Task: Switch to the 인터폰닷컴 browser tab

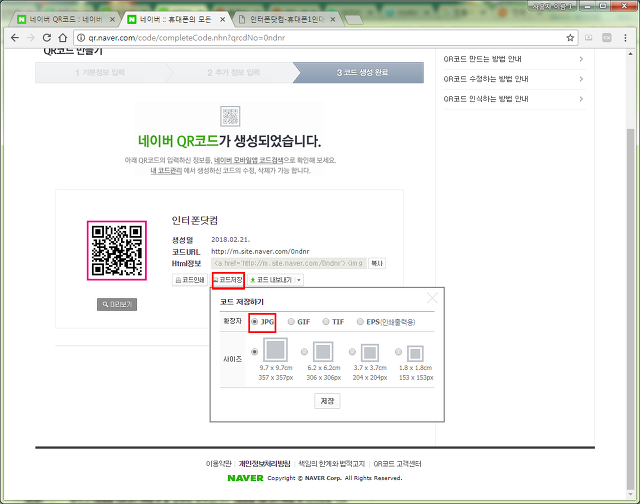Action: [286, 19]
